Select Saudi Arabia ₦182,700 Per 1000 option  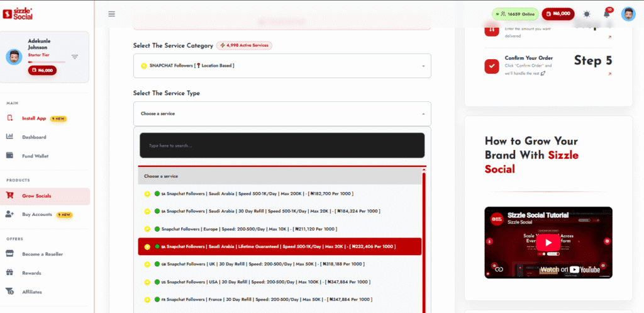pos(280,194)
